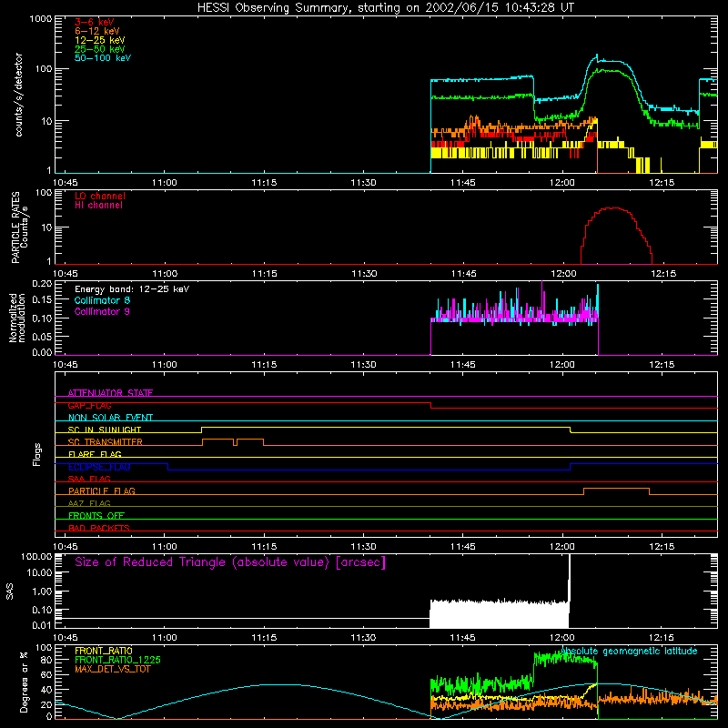Click the 'SC_IN_SUNLIGHT' flag label
Screen dimensions: 728x728
click(105, 430)
